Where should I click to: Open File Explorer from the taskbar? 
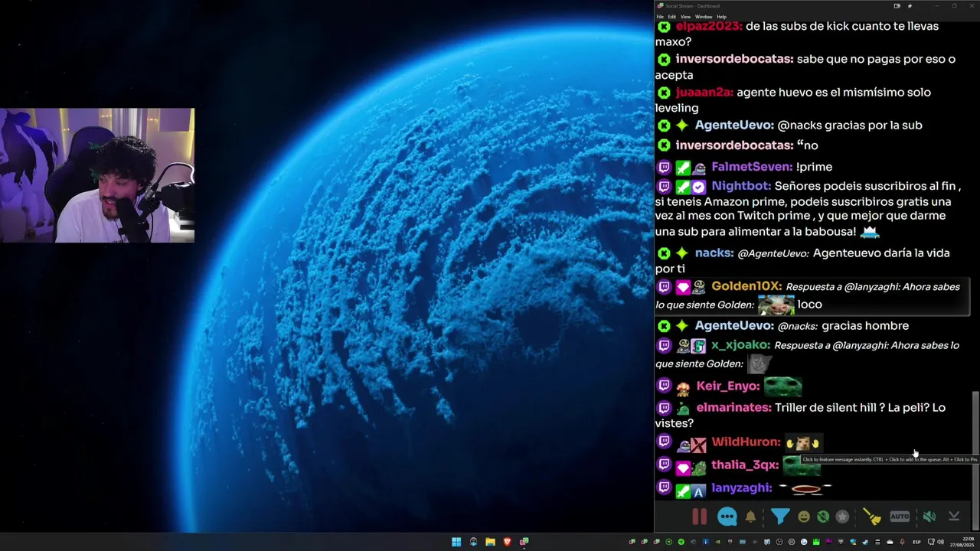click(x=490, y=542)
